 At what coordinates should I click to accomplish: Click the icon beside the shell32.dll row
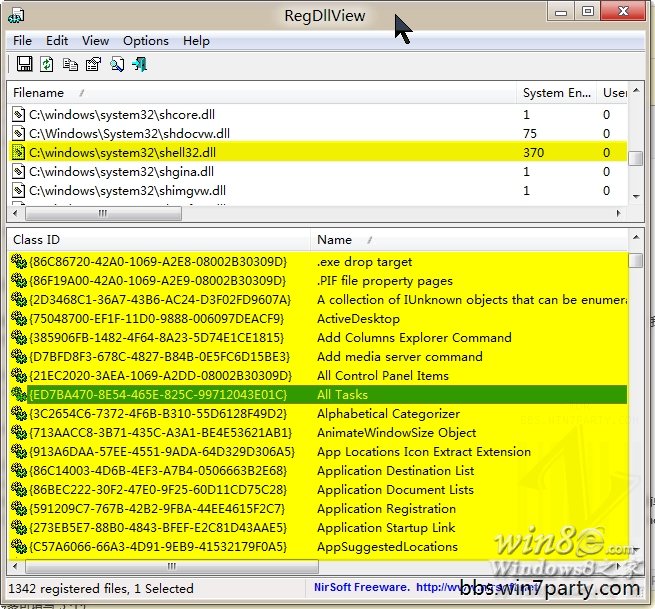pyautogui.click(x=19, y=153)
